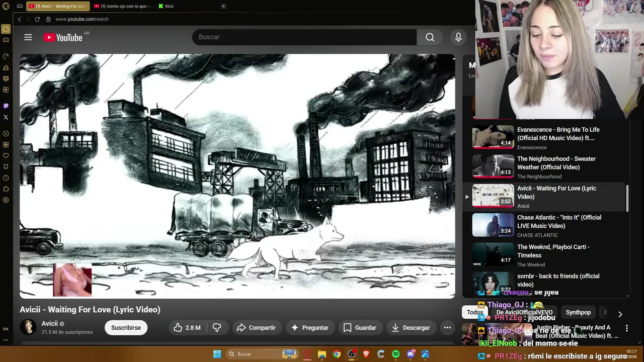Start voice search with the microphone
The image size is (644, 362).
click(458, 37)
